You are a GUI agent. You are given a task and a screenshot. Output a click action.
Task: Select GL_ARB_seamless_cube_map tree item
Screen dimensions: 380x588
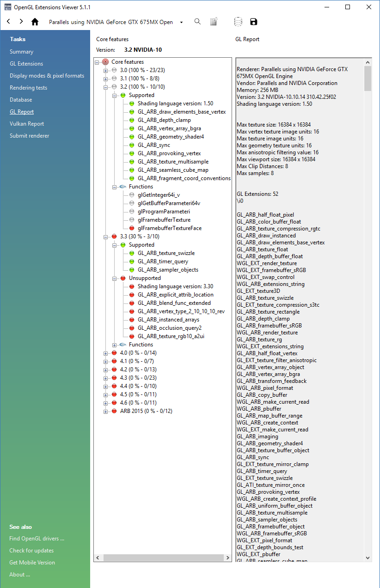tap(173, 170)
